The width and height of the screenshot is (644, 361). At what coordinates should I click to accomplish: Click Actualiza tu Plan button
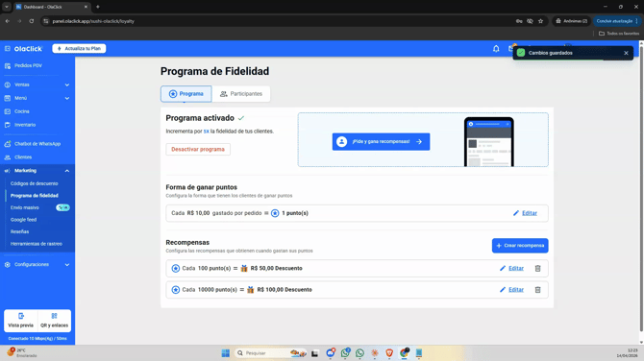[x=79, y=48]
